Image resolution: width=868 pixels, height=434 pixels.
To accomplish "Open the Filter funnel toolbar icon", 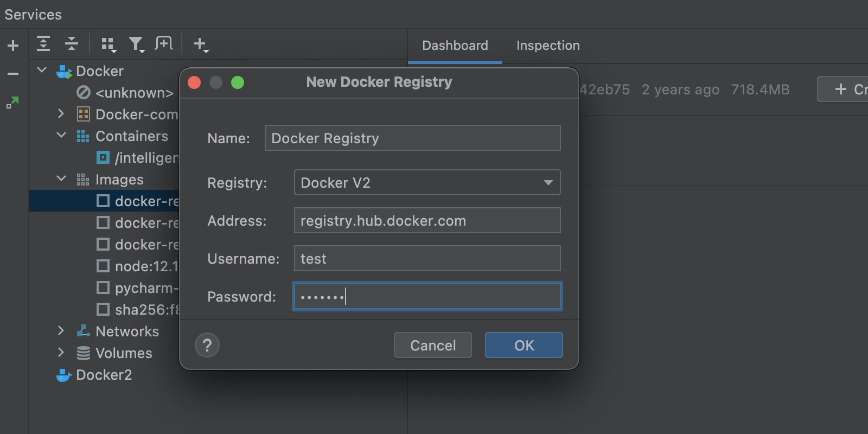I will click(137, 44).
